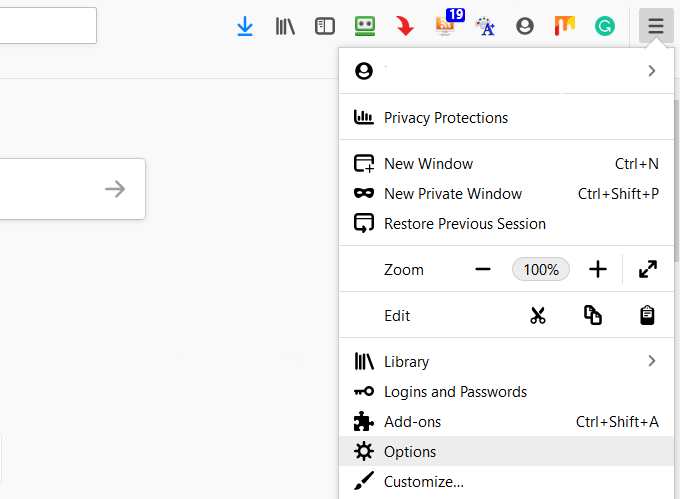Expand the account submenu chevron

[652, 71]
